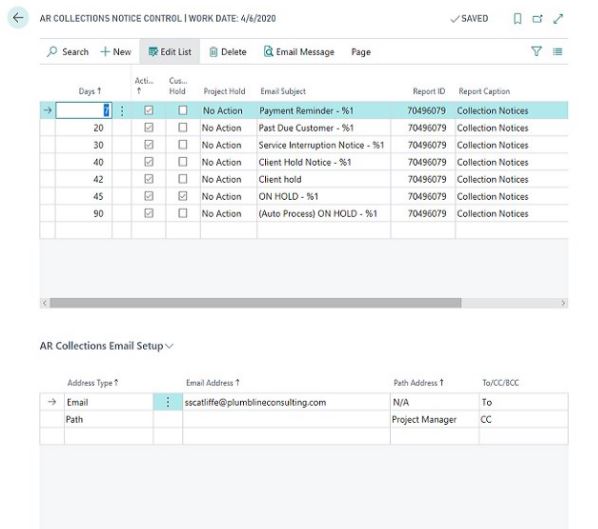Click No Action in the 40 days row
Screen dimensions: 598x529
coord(222,162)
